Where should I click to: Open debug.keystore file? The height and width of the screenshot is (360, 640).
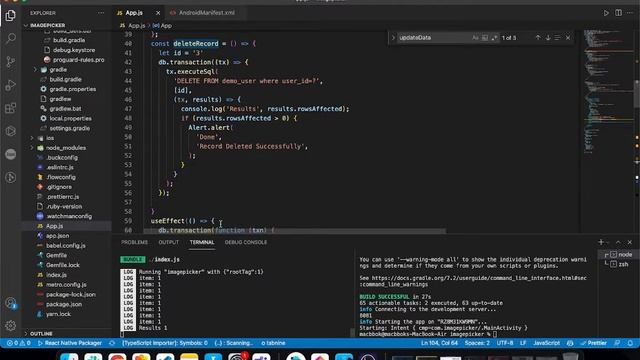click(73, 50)
